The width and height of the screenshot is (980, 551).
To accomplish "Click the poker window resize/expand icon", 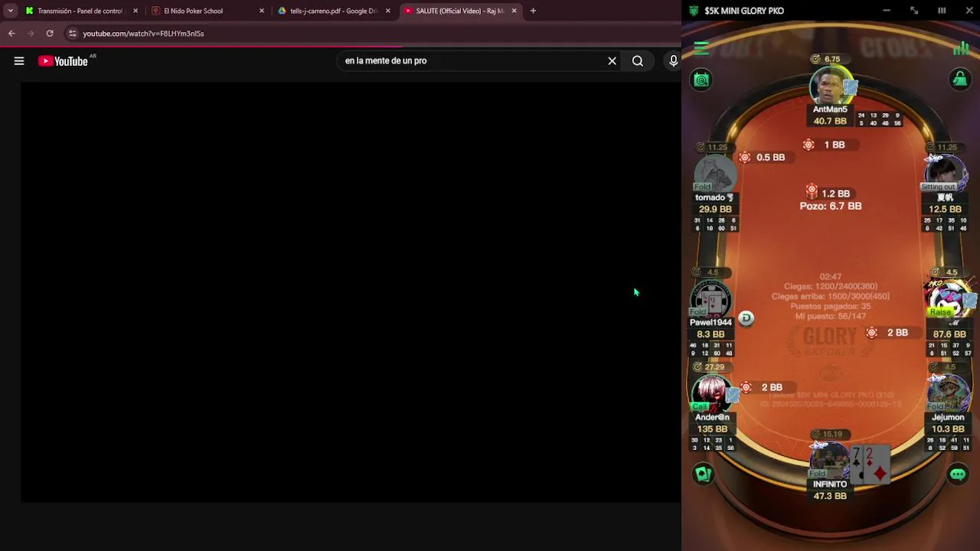I will (x=914, y=11).
